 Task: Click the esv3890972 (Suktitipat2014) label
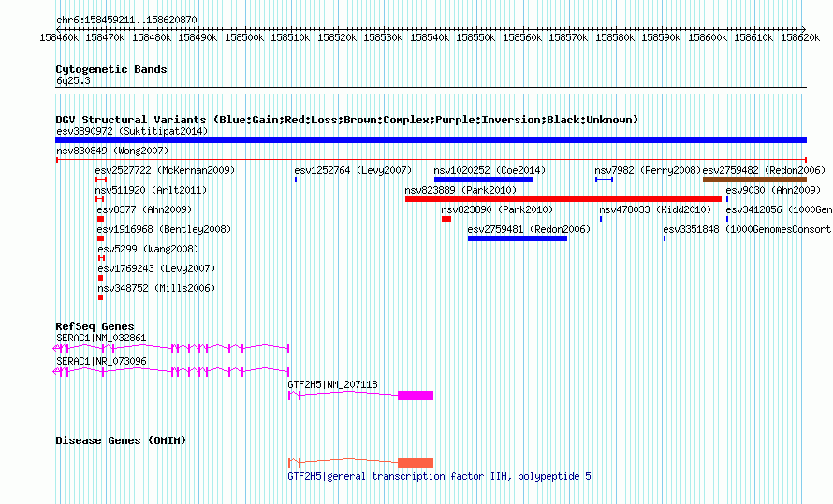(x=132, y=131)
